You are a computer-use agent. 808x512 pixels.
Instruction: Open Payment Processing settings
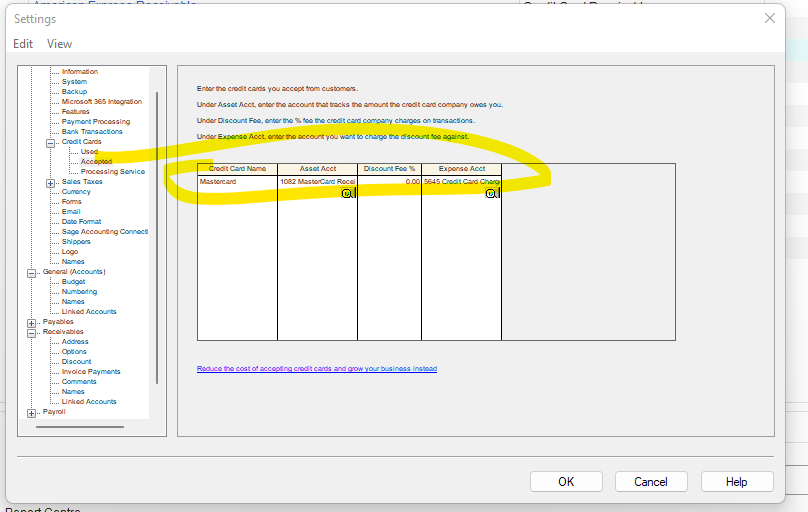pos(96,122)
